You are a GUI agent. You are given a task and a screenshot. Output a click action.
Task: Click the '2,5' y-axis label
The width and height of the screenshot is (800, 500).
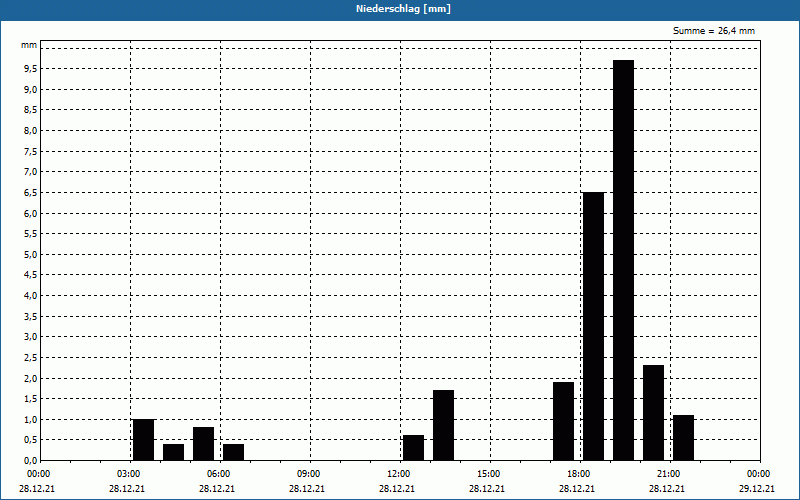coord(31,358)
